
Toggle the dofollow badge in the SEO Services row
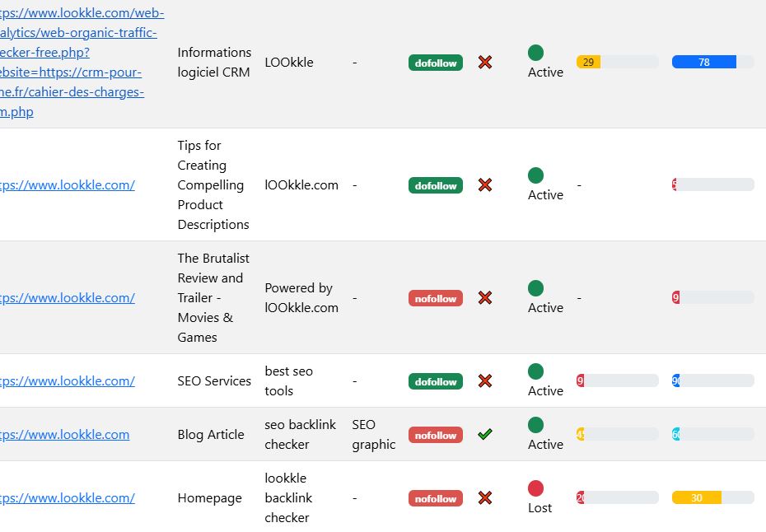pyautogui.click(x=435, y=380)
